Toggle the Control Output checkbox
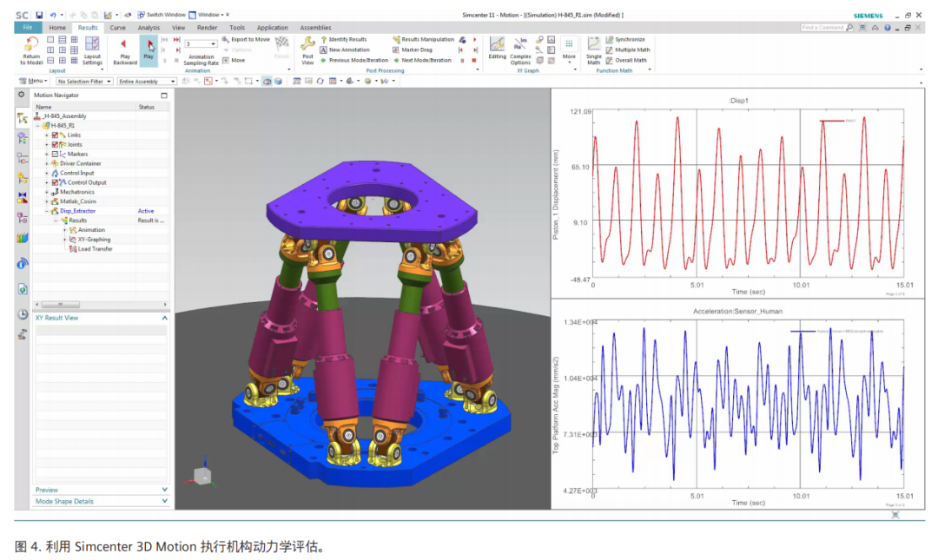938x560 pixels. point(55,182)
